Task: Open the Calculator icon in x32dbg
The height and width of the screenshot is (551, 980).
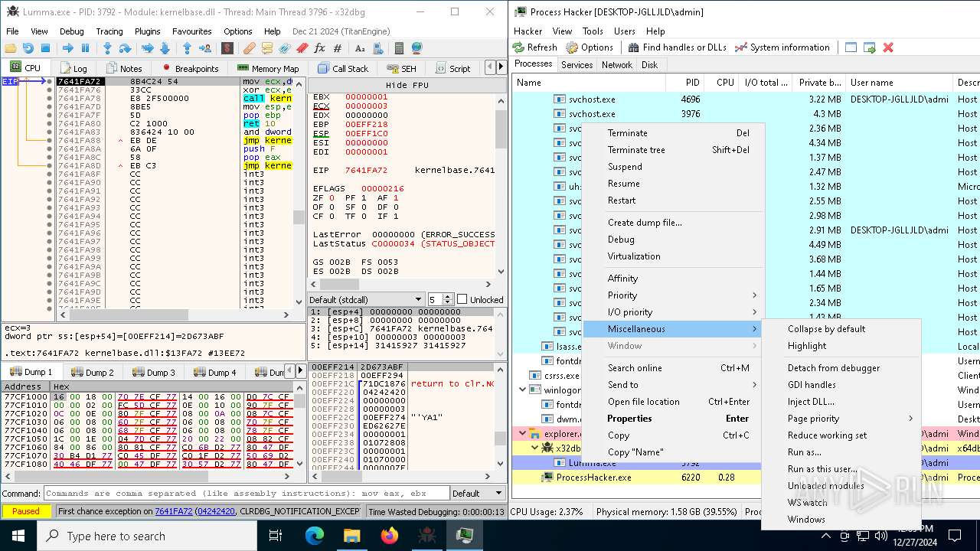Action: [x=399, y=48]
